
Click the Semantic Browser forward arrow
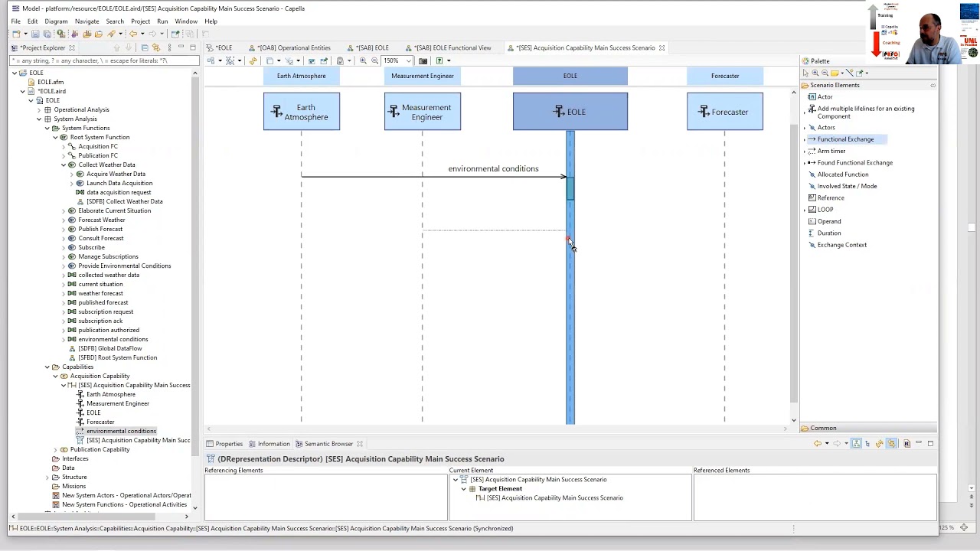(837, 444)
